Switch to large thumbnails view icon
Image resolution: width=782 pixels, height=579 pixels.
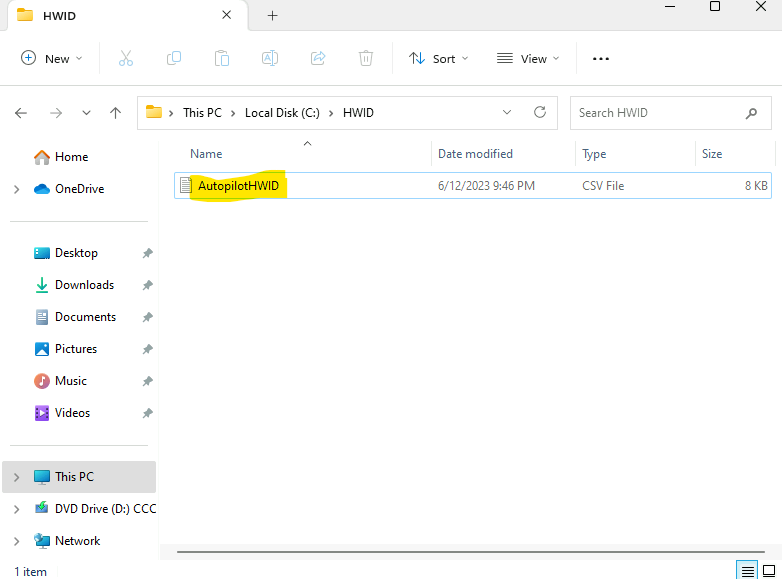[x=769, y=571]
